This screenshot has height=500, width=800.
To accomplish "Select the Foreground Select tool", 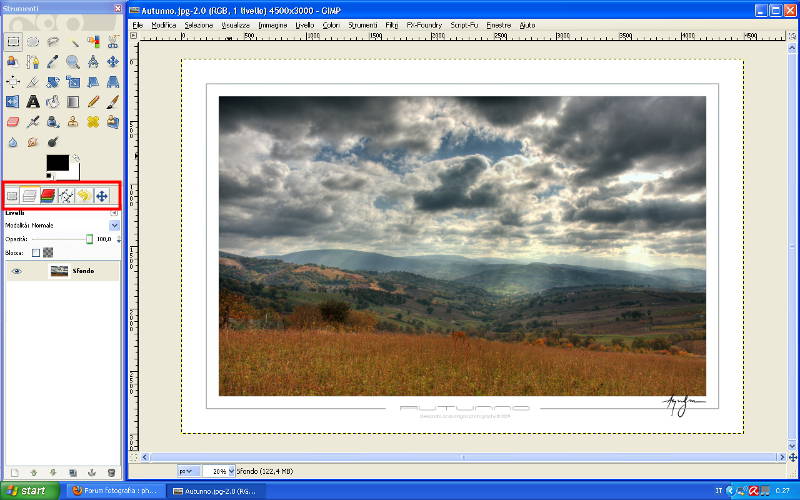I will click(13, 62).
